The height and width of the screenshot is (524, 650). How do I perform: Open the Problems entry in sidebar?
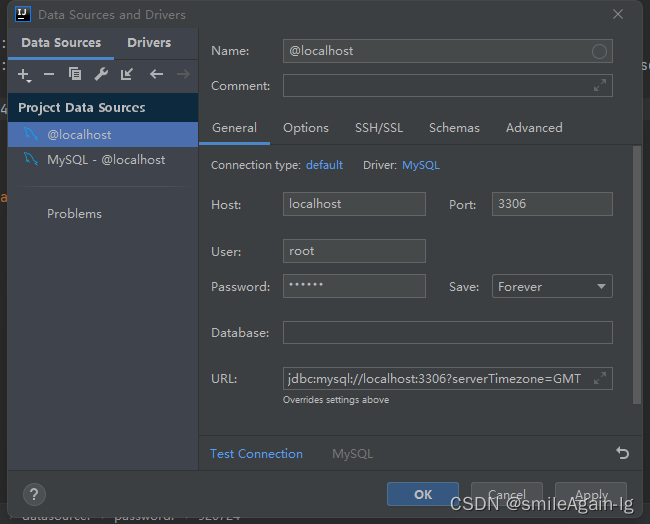[74, 213]
